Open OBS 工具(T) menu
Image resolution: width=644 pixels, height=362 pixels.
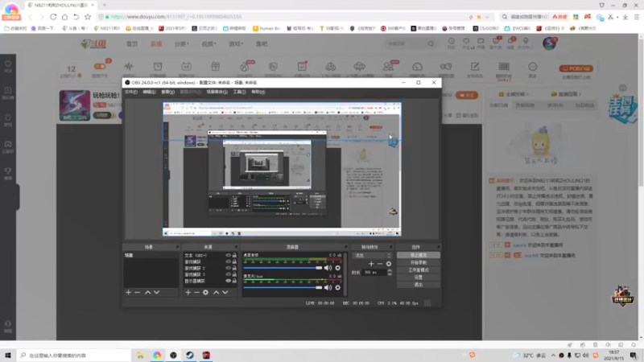tap(239, 92)
